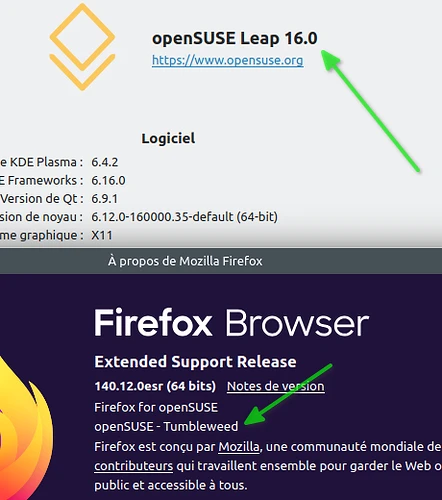
Task: Open the Notes de version link
Action: pos(276,386)
